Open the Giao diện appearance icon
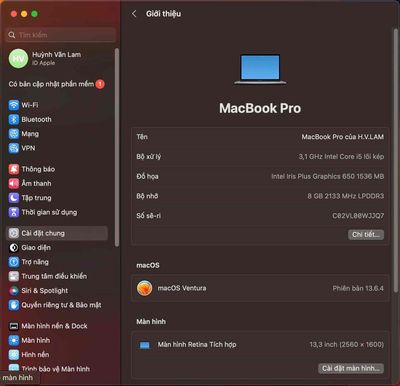Image resolution: width=400 pixels, height=386 pixels. click(x=14, y=247)
